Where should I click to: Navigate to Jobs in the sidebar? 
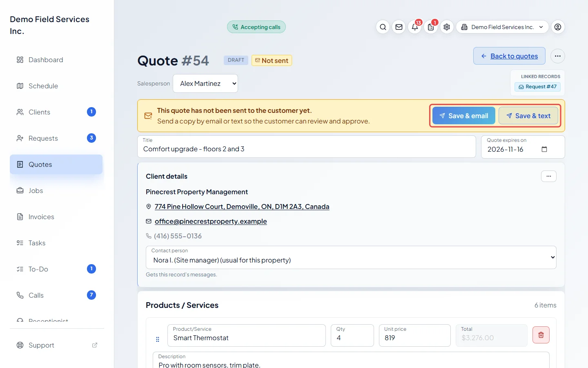pyautogui.click(x=56, y=191)
